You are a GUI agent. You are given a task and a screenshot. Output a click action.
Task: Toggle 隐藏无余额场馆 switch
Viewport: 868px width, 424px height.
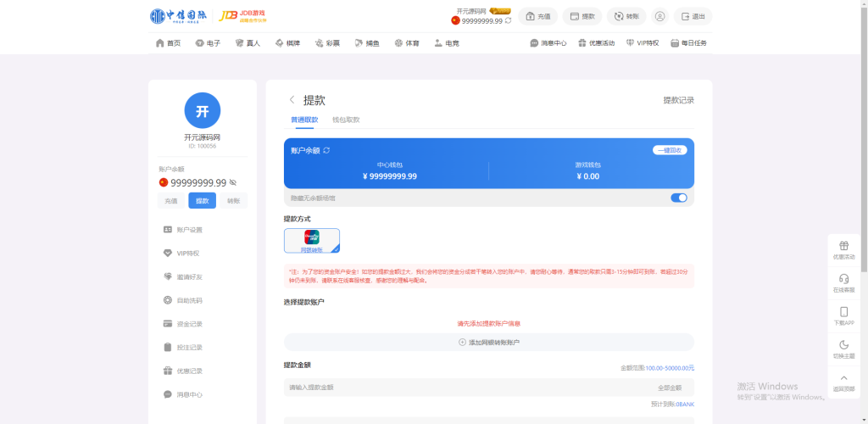(679, 198)
